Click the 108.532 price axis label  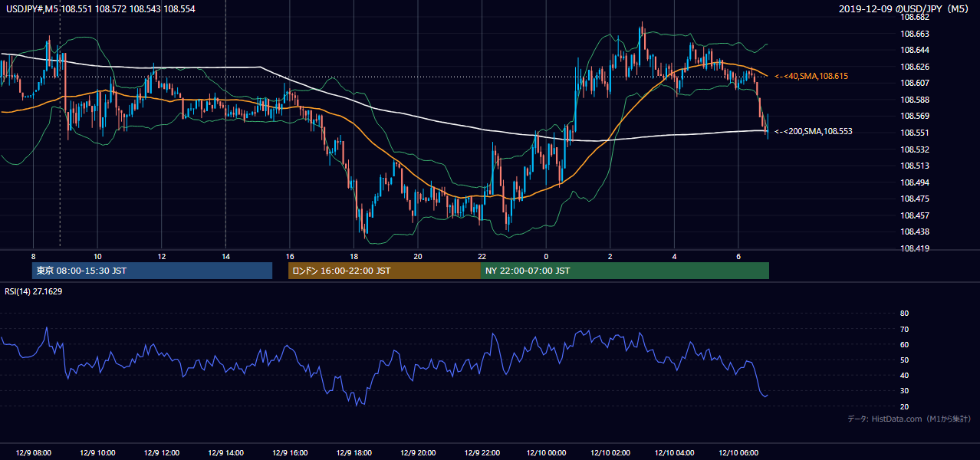coord(914,149)
